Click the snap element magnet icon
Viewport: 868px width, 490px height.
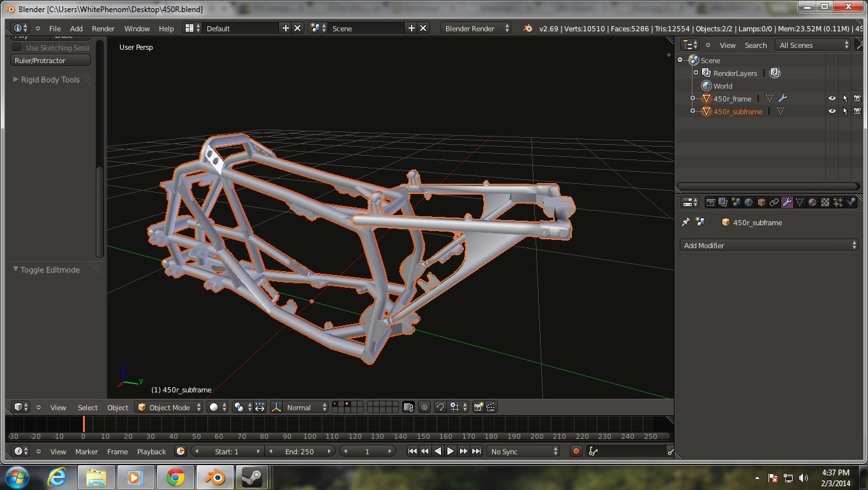[x=440, y=407]
